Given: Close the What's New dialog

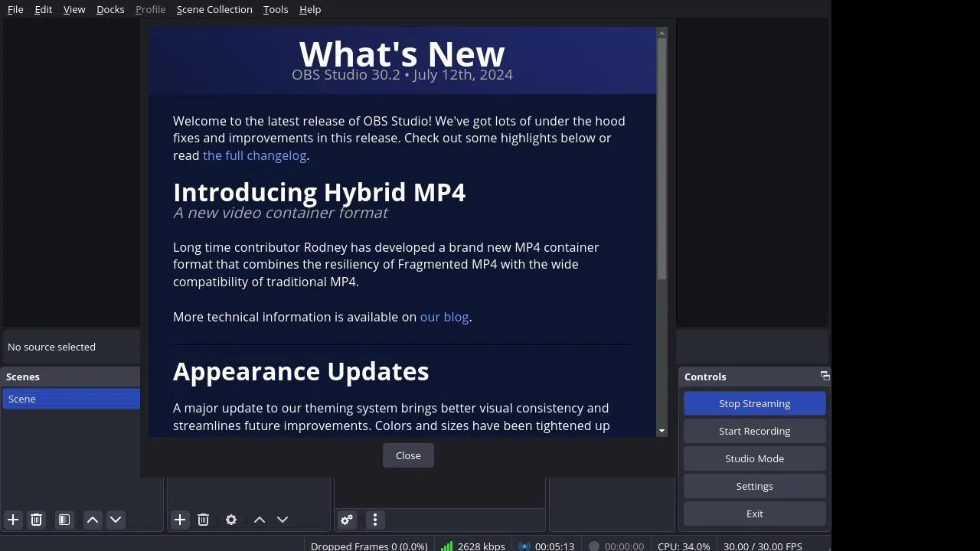Looking at the screenshot, I should [408, 455].
